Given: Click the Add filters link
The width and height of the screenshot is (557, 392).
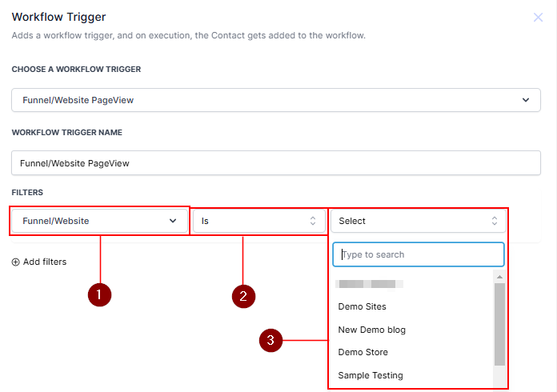Looking at the screenshot, I should (44, 262).
